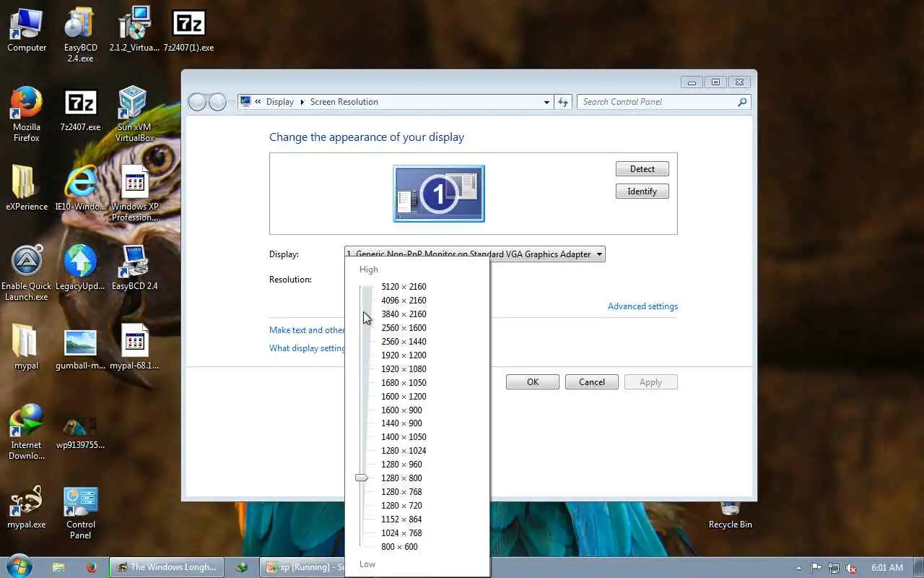
Task: Select the eXPerience folder icon
Action: tap(27, 189)
